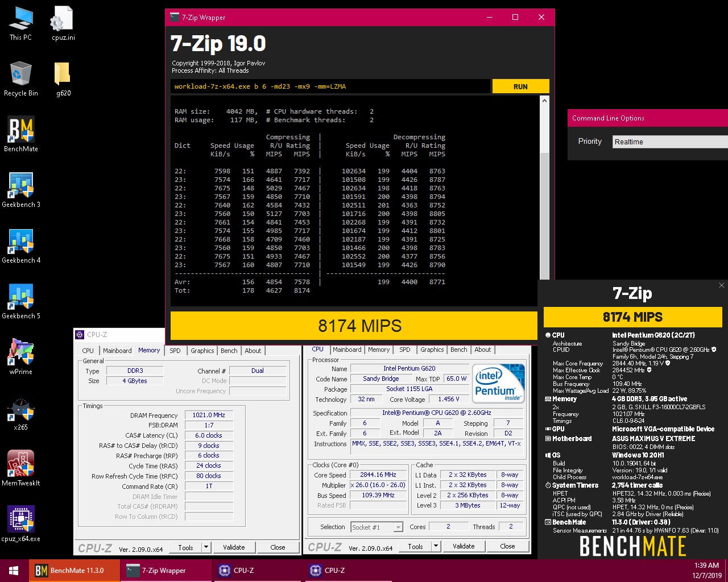Select the Recycle Bin desktop icon
This screenshot has width=728, height=582.
[x=20, y=78]
